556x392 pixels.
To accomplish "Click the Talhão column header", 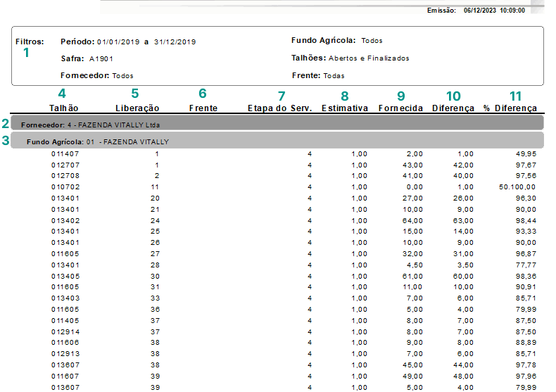I will coord(63,108).
